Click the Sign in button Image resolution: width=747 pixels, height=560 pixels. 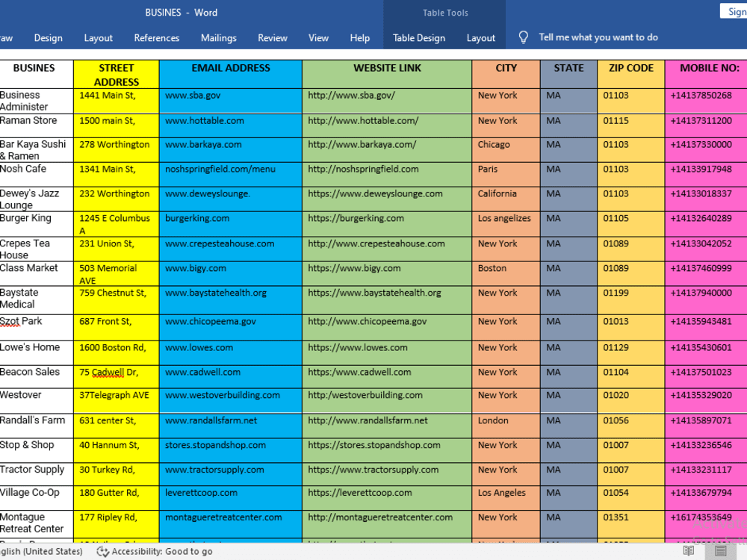tap(734, 11)
